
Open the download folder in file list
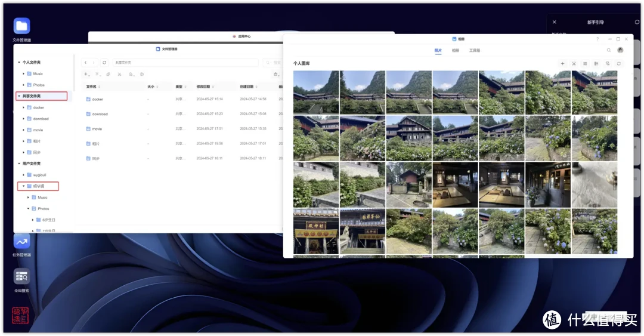point(100,114)
